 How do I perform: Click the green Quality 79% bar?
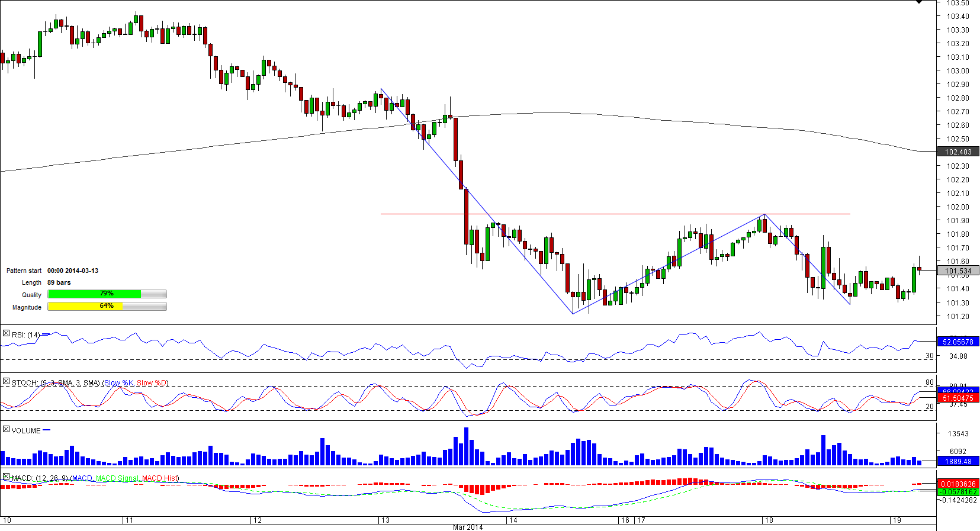[94, 294]
